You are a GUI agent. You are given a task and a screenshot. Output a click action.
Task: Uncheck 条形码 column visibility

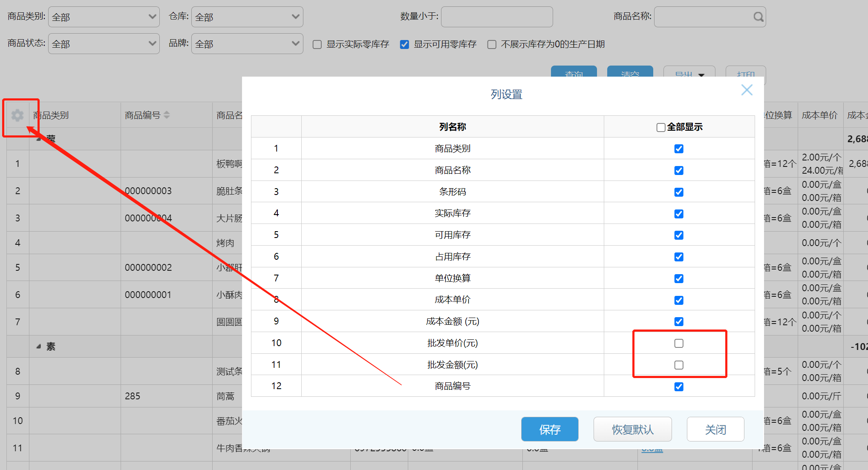(679, 192)
